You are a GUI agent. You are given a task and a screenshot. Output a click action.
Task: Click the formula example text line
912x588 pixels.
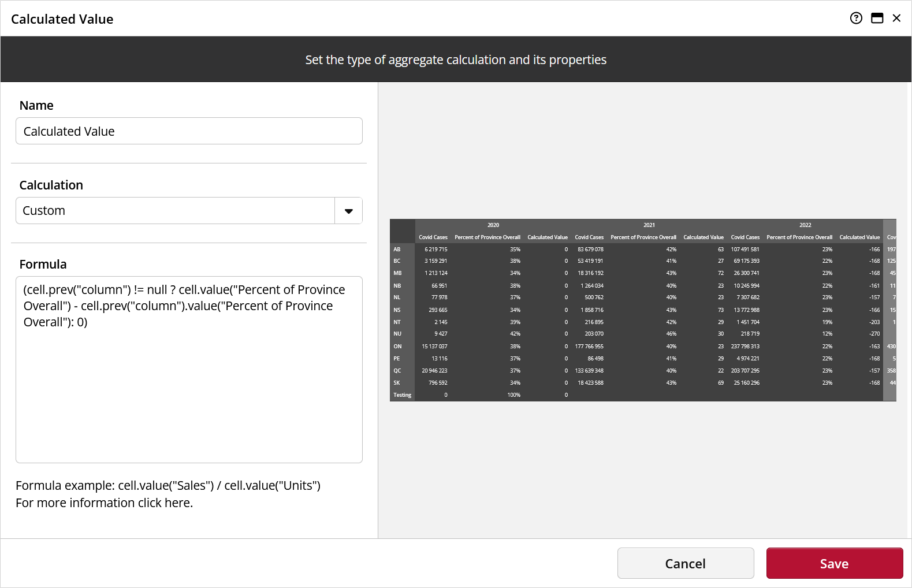point(168,486)
